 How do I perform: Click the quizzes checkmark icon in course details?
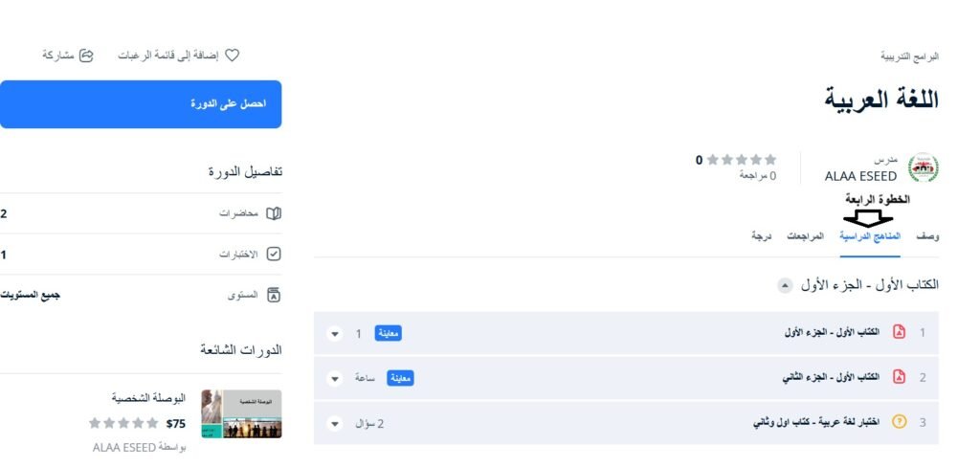(x=274, y=255)
